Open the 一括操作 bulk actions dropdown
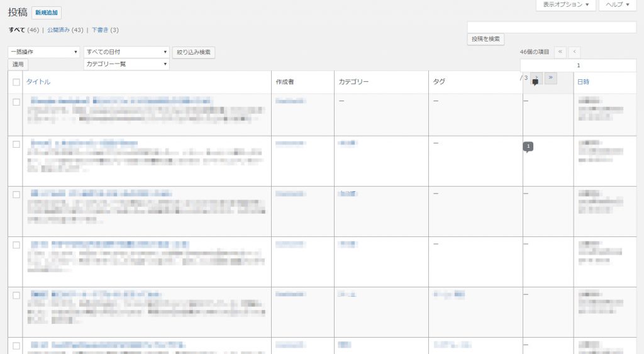Screen dimensions: 644x354 click(44, 52)
